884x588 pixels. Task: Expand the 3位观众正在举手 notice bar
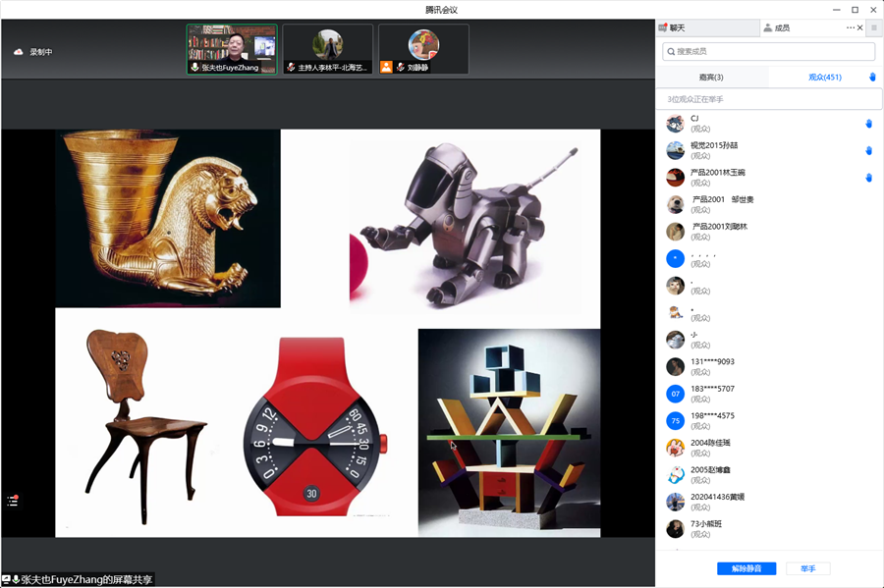769,99
